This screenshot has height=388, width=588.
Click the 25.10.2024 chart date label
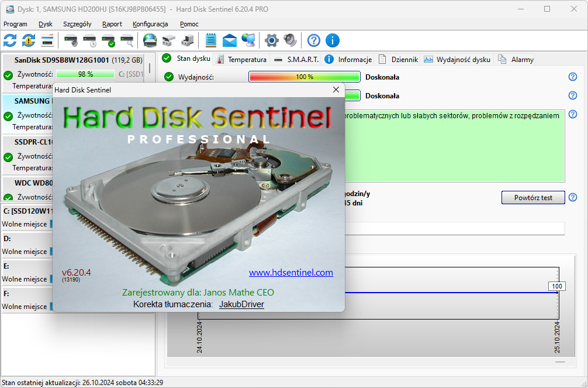point(557,337)
